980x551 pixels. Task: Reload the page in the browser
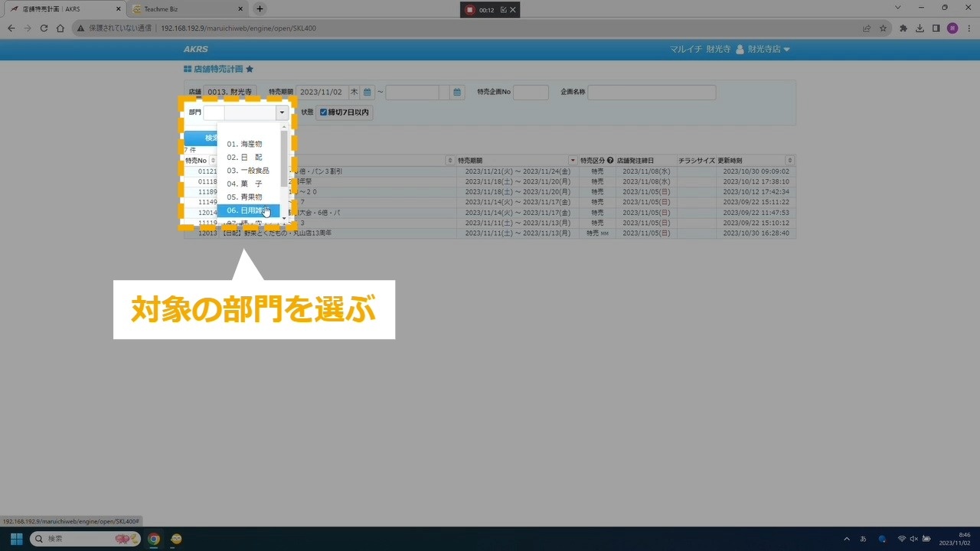(44, 28)
